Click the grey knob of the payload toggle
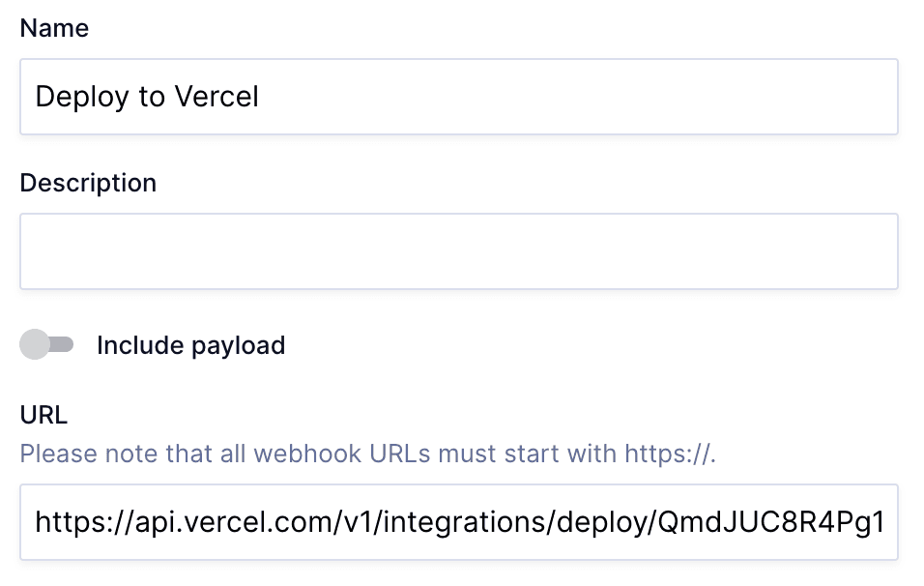 point(35,344)
